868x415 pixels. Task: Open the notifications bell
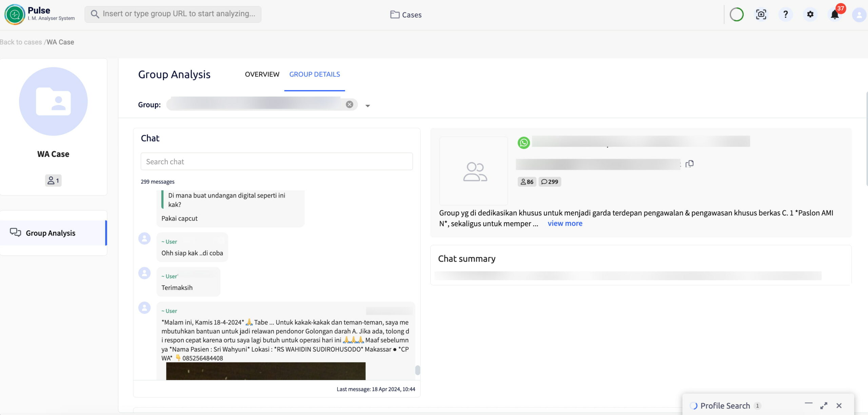tap(834, 15)
